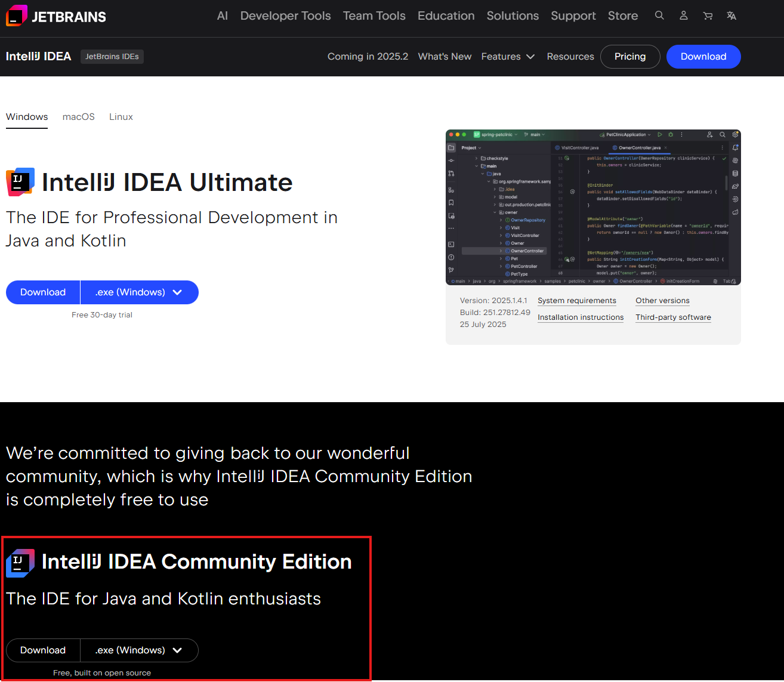
Task: Open the Team Tools menu
Action: pos(374,16)
